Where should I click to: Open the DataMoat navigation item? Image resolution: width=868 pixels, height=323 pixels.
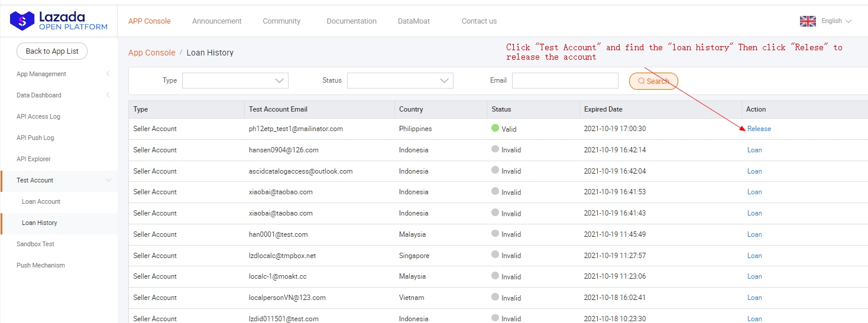(x=414, y=21)
